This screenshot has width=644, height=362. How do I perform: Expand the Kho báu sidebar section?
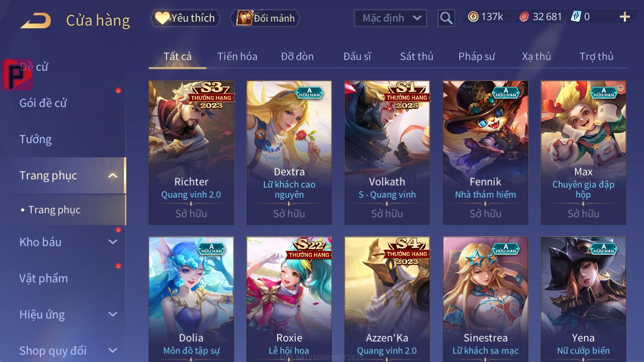[113, 242]
